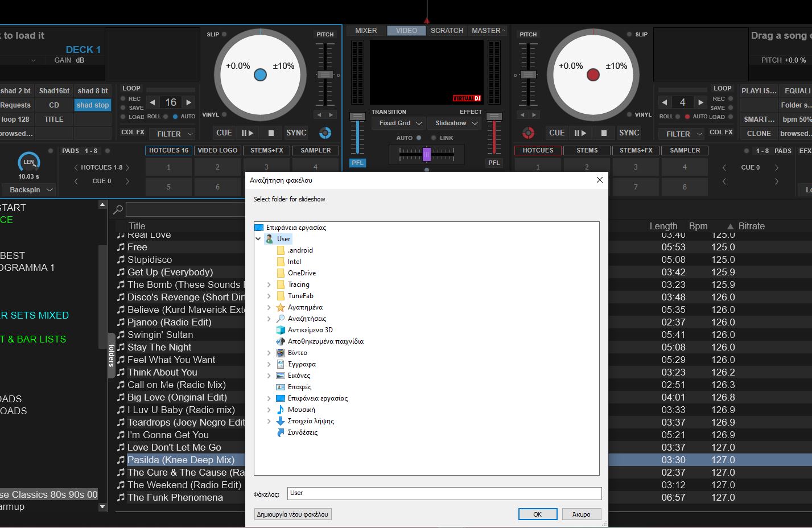This screenshot has width=812, height=528.
Task: Click the Φάκελος folder name input field
Action: tap(444, 493)
